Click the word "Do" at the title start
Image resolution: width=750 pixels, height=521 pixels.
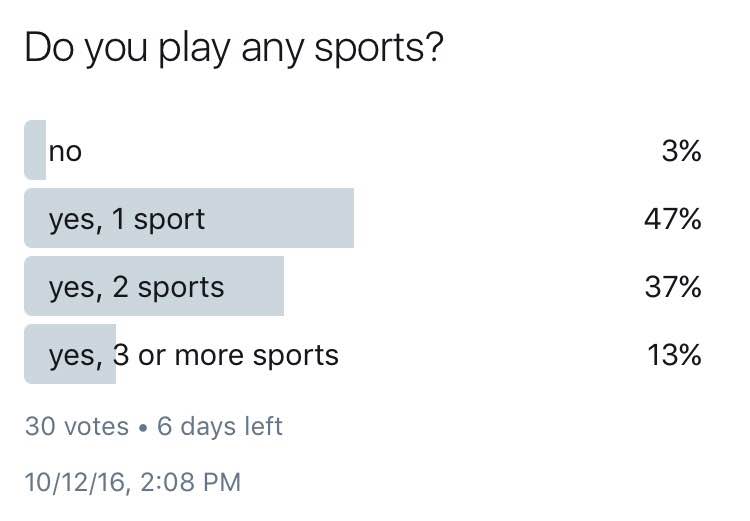click(x=44, y=47)
